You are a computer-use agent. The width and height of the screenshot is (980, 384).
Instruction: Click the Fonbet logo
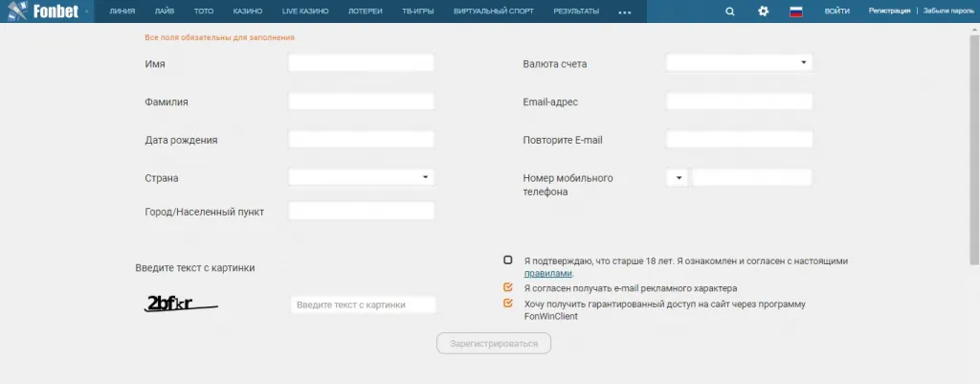pos(44,11)
